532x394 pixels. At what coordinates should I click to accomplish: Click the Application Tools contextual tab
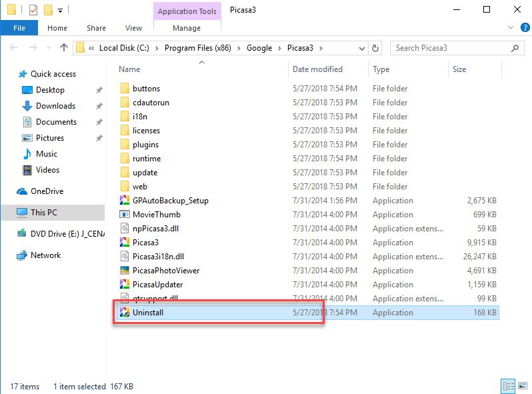click(187, 11)
